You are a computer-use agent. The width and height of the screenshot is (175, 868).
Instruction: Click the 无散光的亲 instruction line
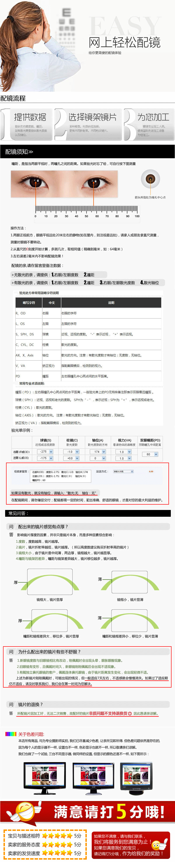click(59, 275)
